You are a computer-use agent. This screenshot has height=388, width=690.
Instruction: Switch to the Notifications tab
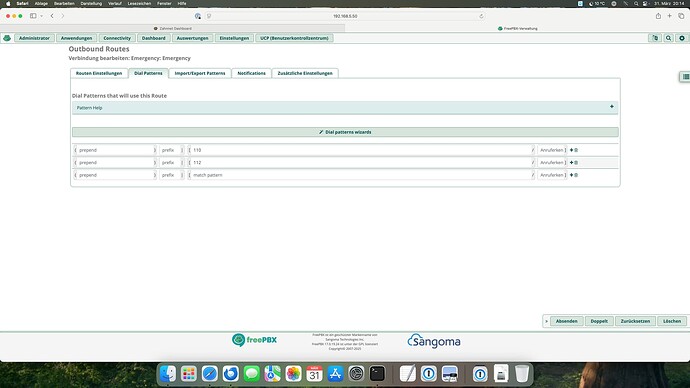pos(252,73)
